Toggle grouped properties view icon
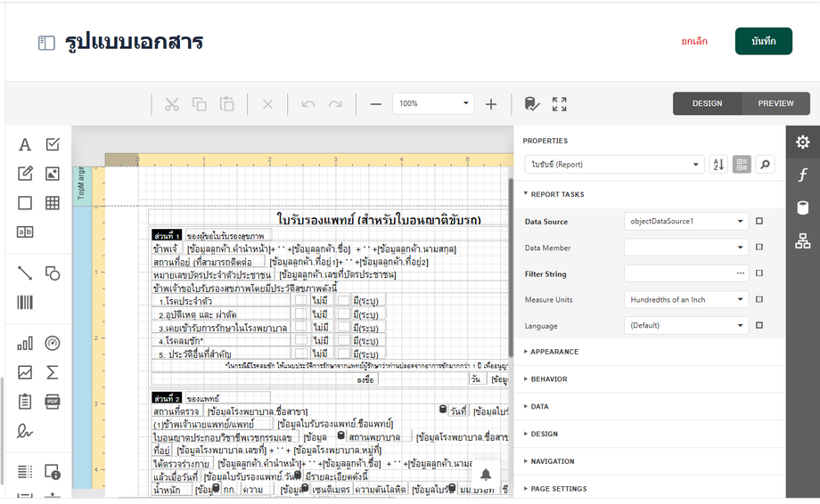 [742, 165]
